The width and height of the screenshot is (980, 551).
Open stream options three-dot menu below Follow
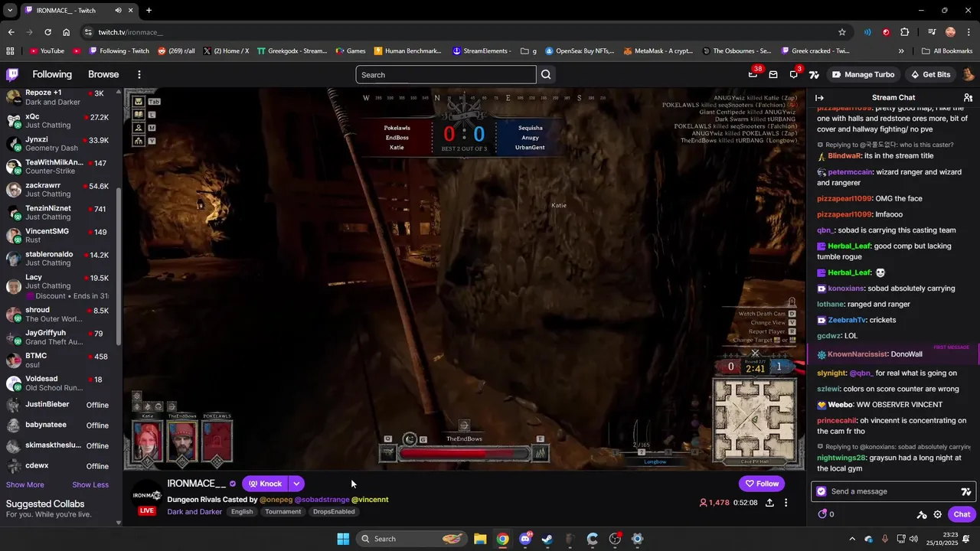click(786, 503)
